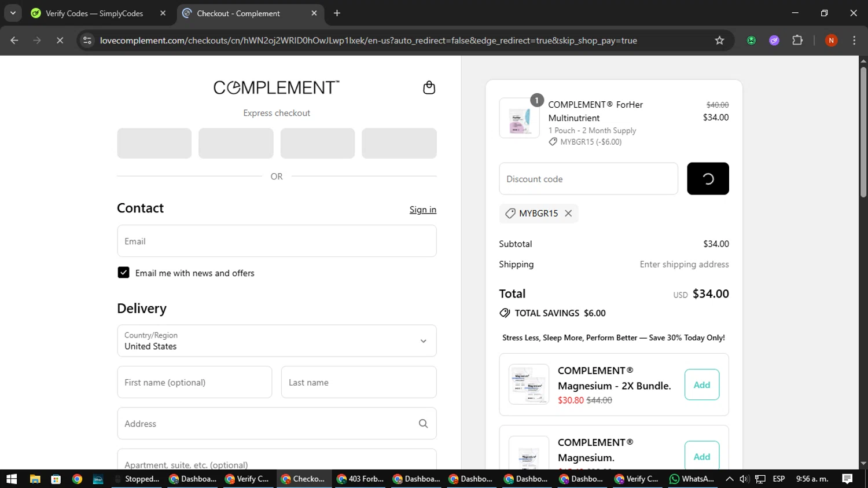The image size is (868, 488).
Task: Stop loading the page
Action: 60,41
